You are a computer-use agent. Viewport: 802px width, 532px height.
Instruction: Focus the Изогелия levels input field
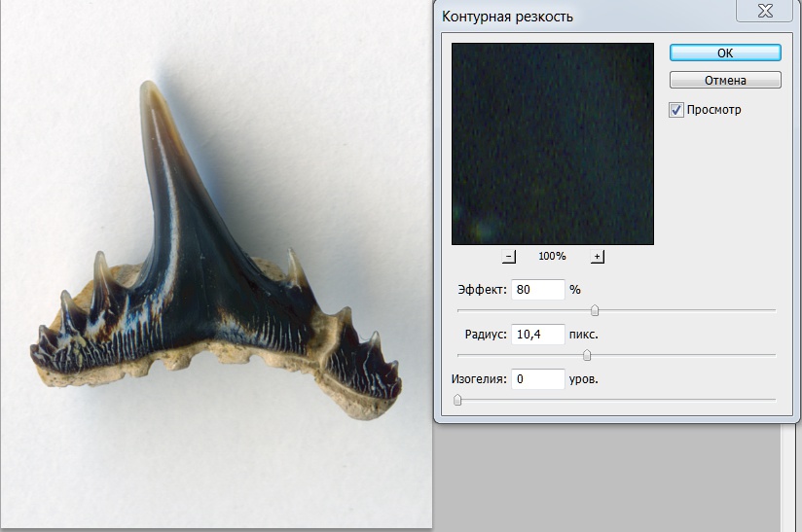[x=537, y=379]
